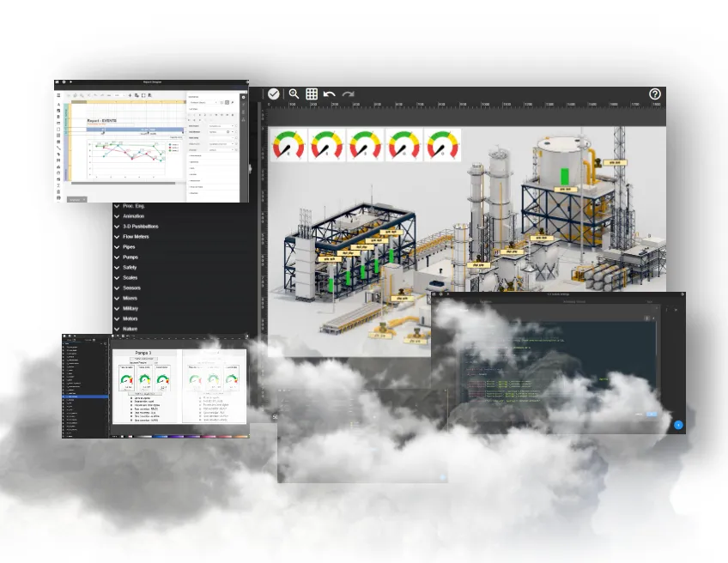This screenshot has height=563, width=728.
Task: Click the redo arrow in main toolbar
Action: coord(349,94)
